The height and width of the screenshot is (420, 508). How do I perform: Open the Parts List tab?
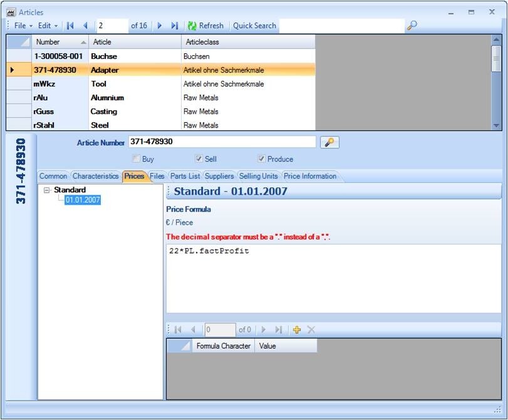(185, 176)
